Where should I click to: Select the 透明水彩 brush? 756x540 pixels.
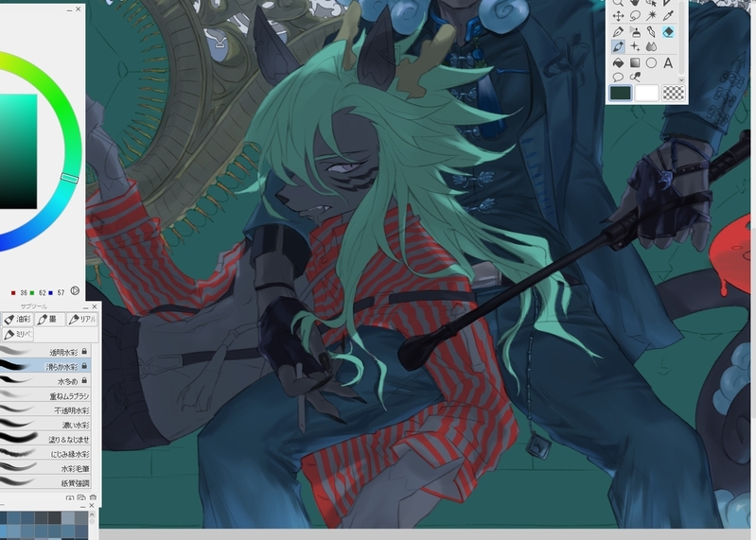click(45, 352)
